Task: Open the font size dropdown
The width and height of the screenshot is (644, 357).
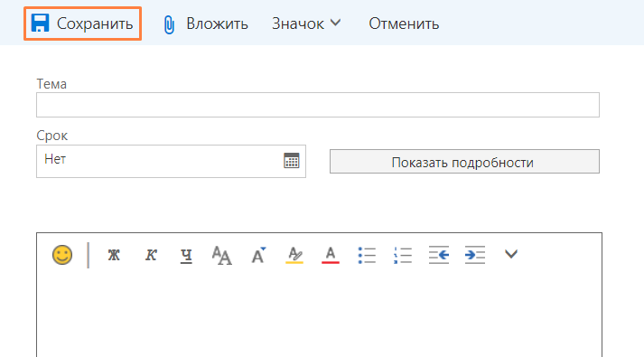Action: 258,255
